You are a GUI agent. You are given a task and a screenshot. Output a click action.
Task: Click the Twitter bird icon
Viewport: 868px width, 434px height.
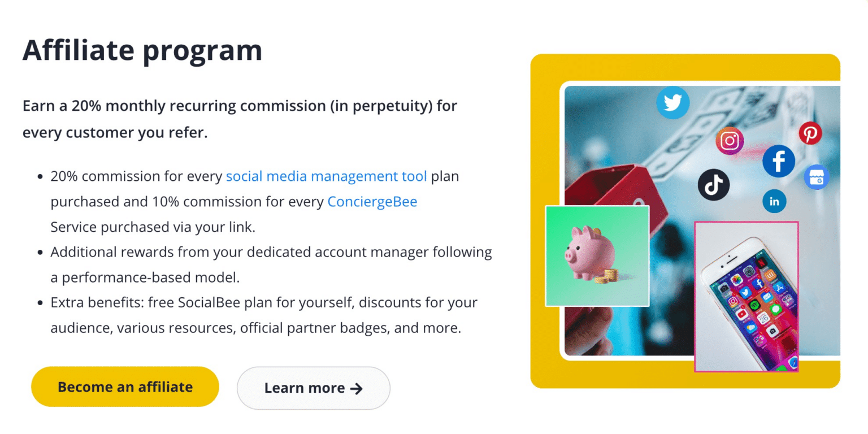point(673,102)
